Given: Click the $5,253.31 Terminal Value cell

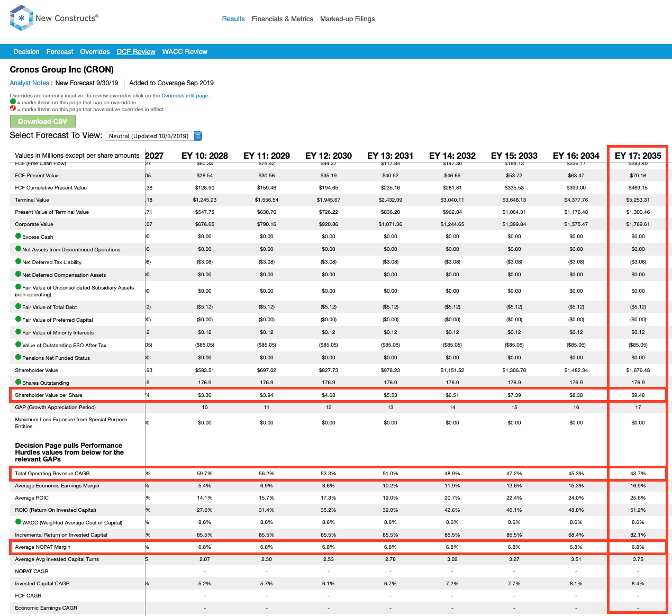Looking at the screenshot, I should click(x=638, y=200).
